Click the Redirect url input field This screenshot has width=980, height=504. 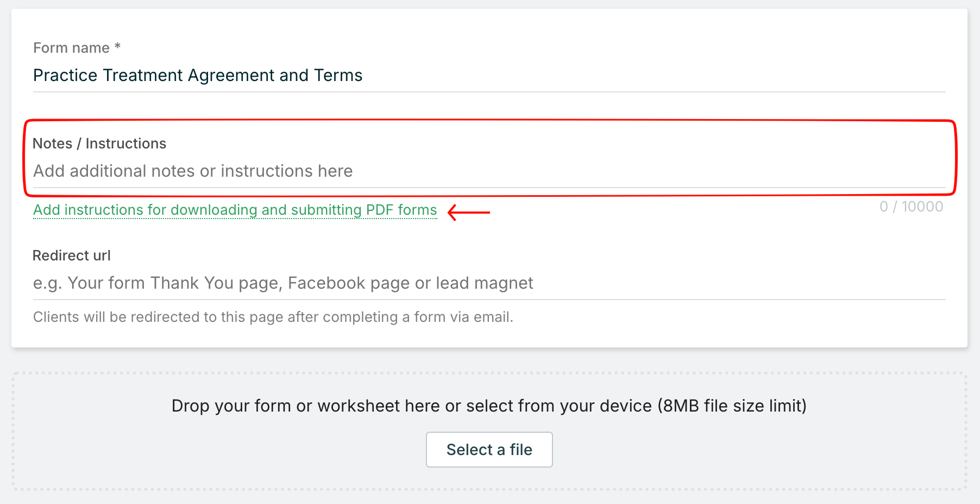coord(489,283)
